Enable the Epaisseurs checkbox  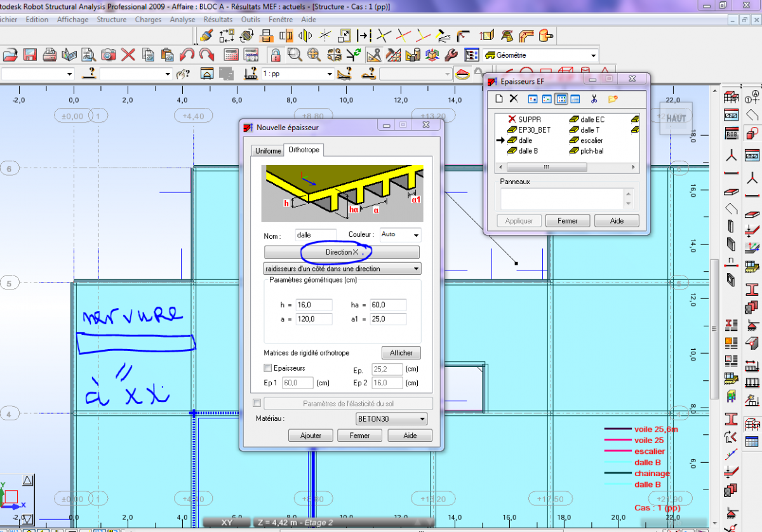(x=267, y=368)
